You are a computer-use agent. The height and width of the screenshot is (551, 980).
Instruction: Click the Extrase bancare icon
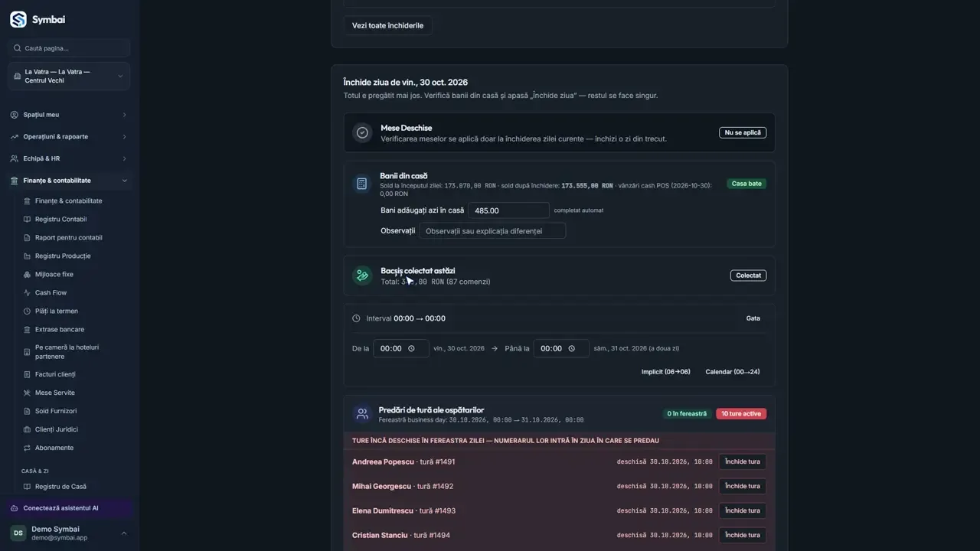[28, 330]
